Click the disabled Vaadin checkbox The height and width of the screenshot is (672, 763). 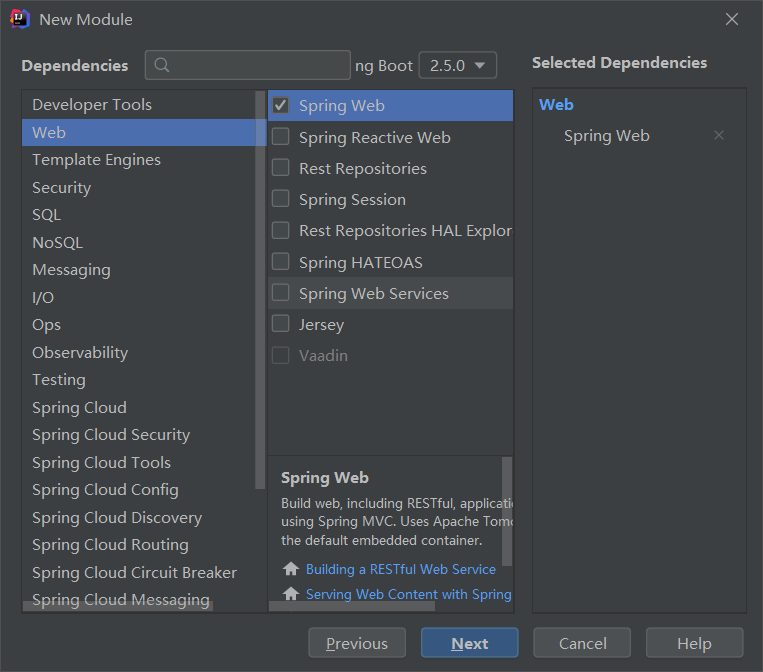(281, 355)
